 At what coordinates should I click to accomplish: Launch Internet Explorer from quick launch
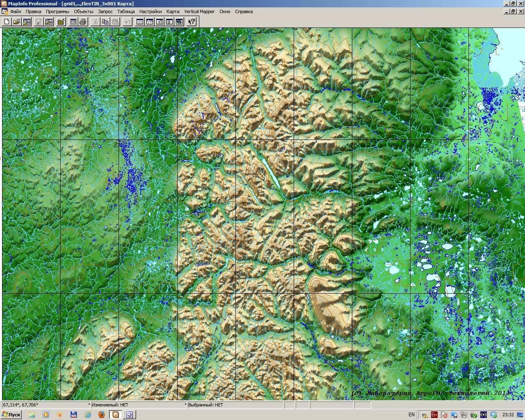click(88, 415)
